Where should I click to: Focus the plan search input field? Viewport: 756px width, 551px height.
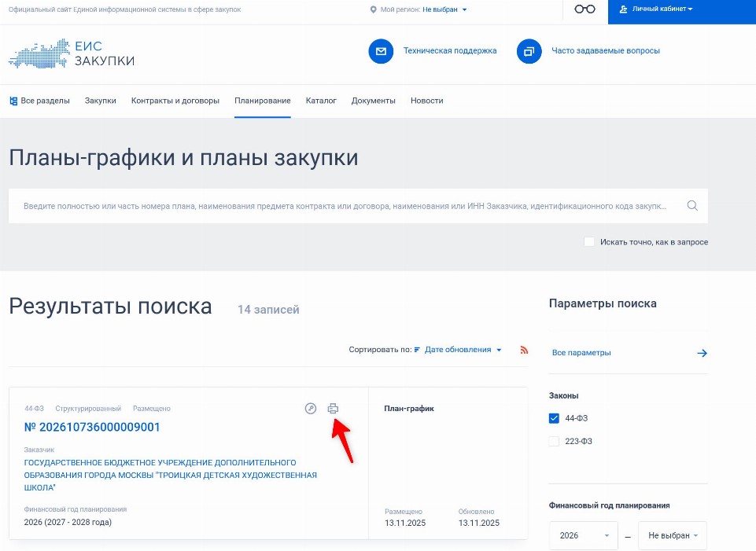[x=345, y=206]
